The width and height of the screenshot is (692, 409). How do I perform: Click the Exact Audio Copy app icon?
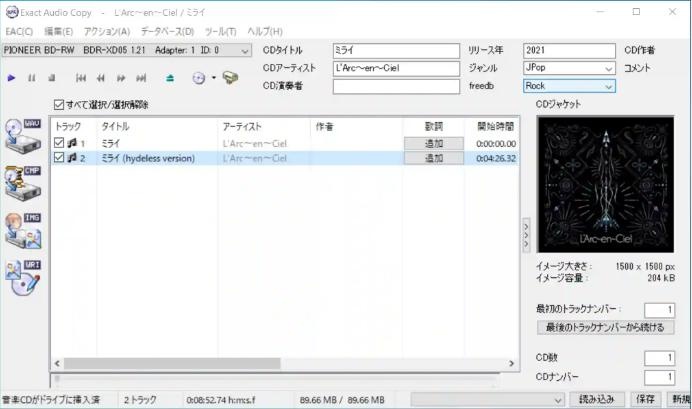point(12,12)
